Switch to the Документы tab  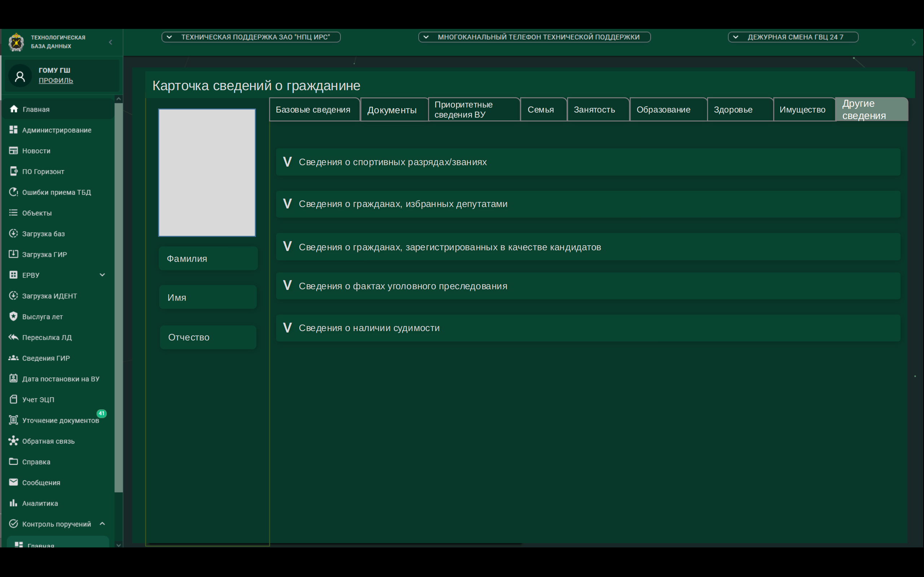click(x=392, y=110)
